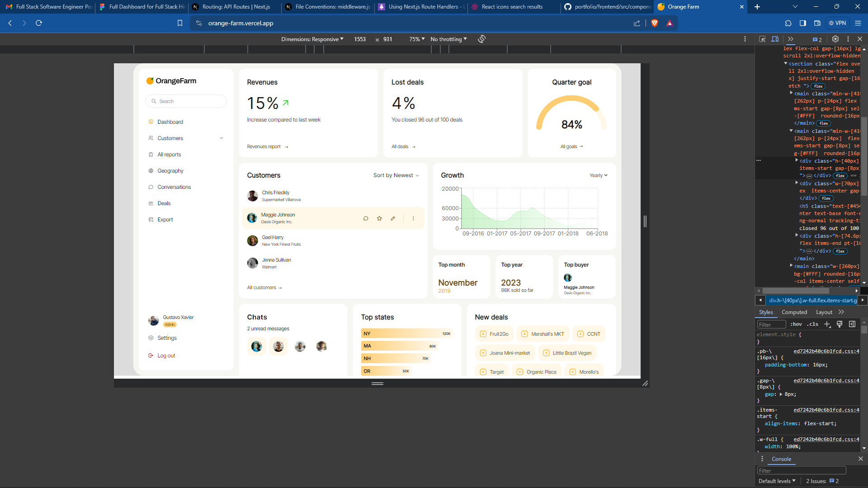
Task: Open the Dimensions Responsive dropdown
Action: [312, 39]
